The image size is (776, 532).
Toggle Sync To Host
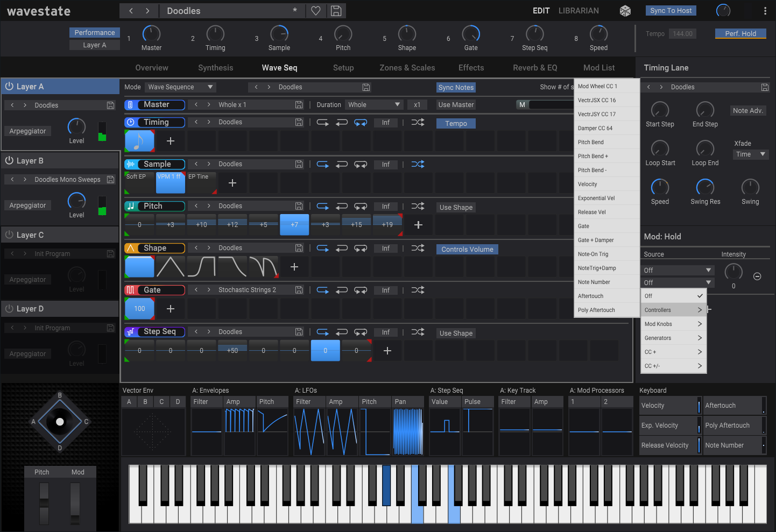click(x=671, y=10)
